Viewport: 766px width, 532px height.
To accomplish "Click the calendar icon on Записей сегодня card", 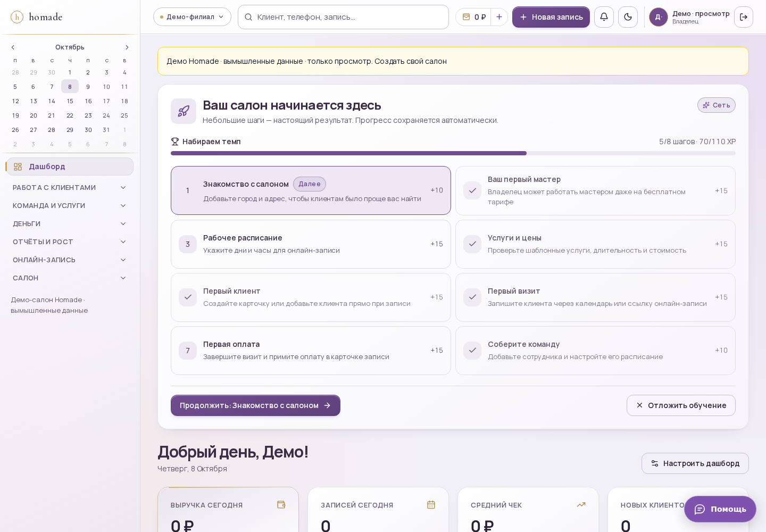I will point(431,504).
